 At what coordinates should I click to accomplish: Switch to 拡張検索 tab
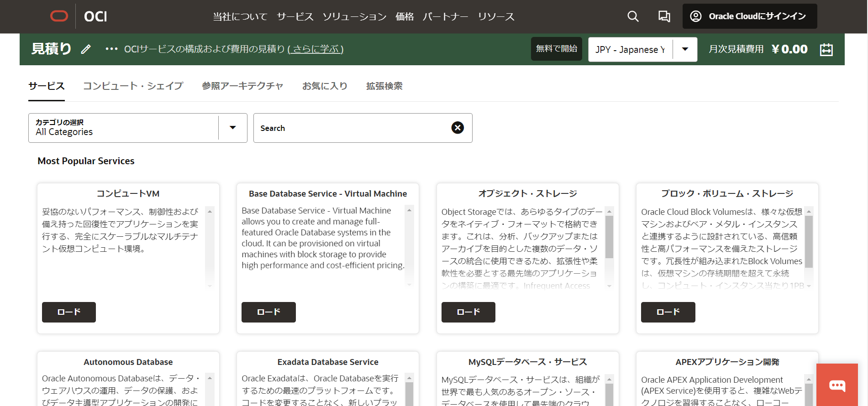[x=384, y=86]
